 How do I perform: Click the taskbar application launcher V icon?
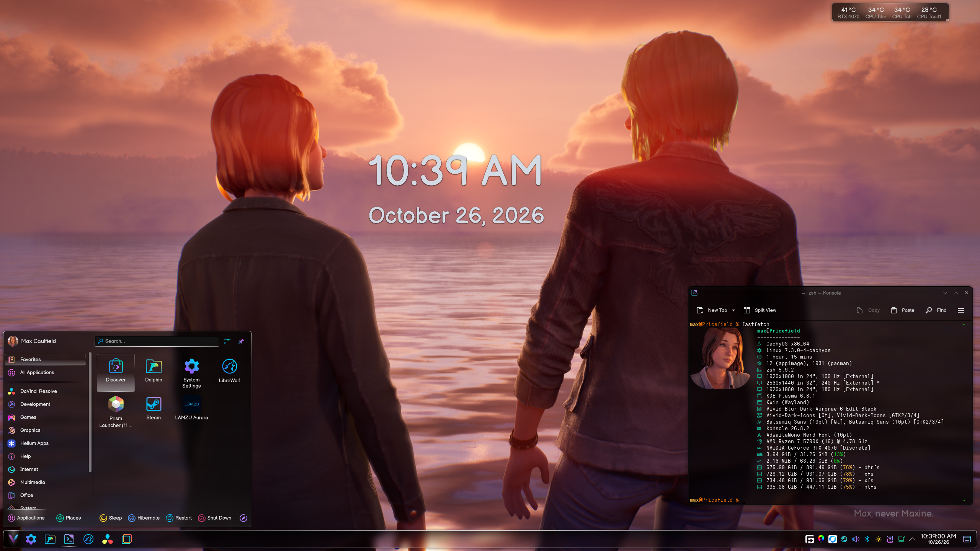[13, 539]
